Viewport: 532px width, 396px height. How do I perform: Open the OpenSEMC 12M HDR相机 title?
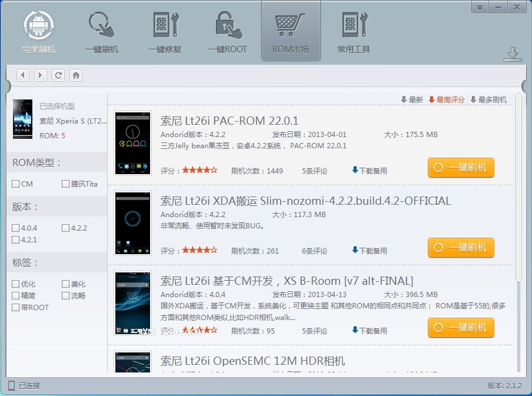pos(253,361)
